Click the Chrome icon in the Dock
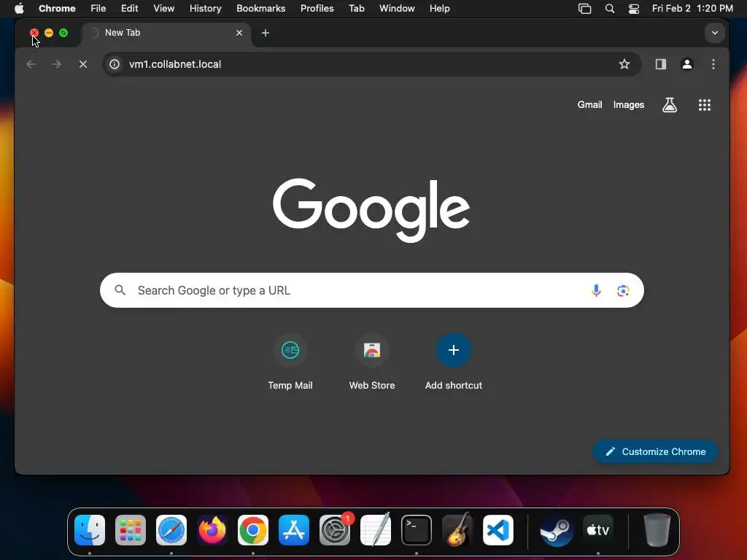The height and width of the screenshot is (560, 747). [x=253, y=530]
